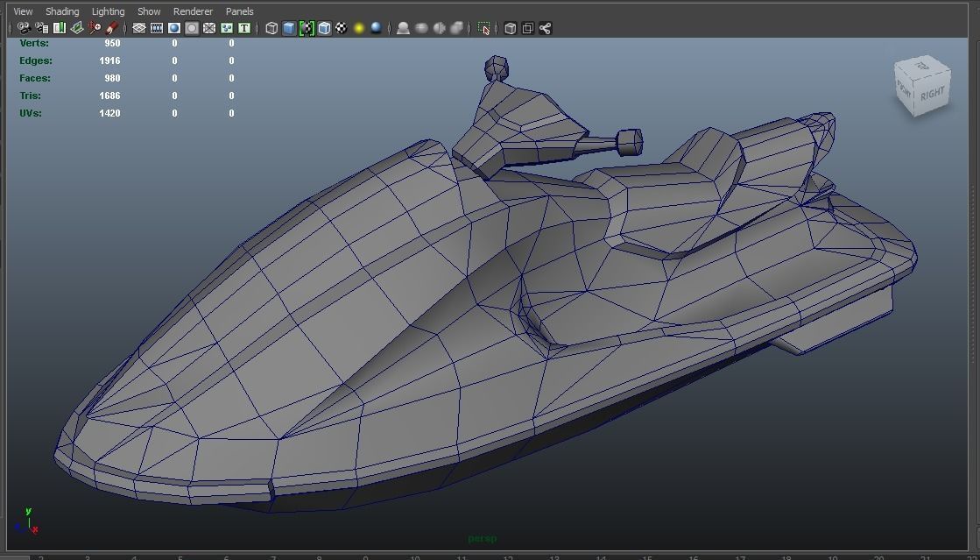Open the Show panel menu
980x560 pixels.
[x=149, y=11]
